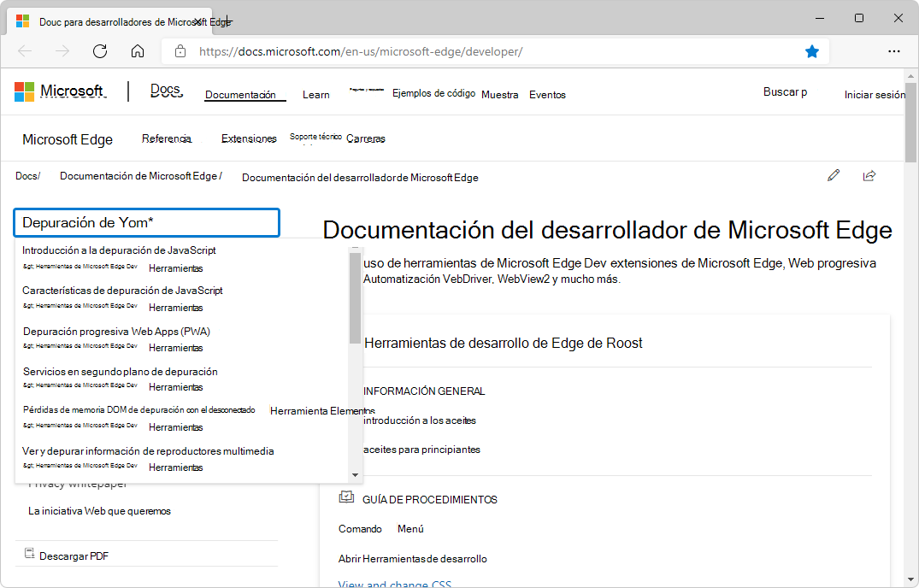Open the Learn menu in the header
Viewport: 919px width, 588px height.
coord(315,94)
